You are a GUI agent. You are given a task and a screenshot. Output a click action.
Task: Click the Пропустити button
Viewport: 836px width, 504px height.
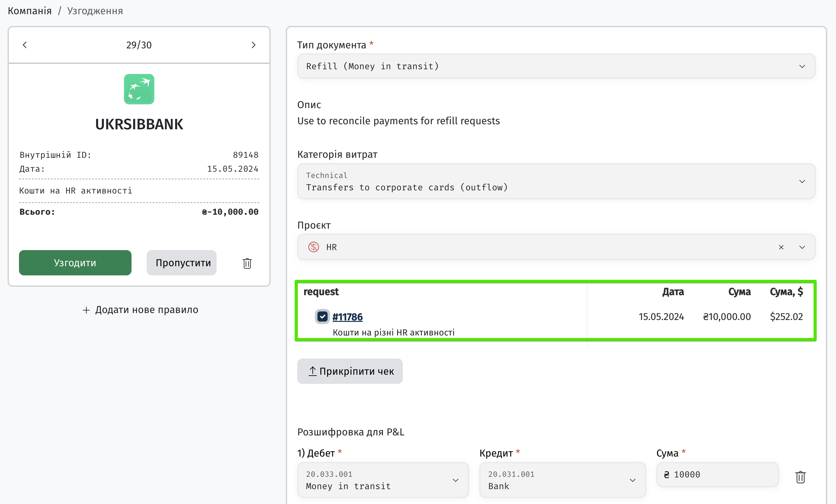coord(181,263)
